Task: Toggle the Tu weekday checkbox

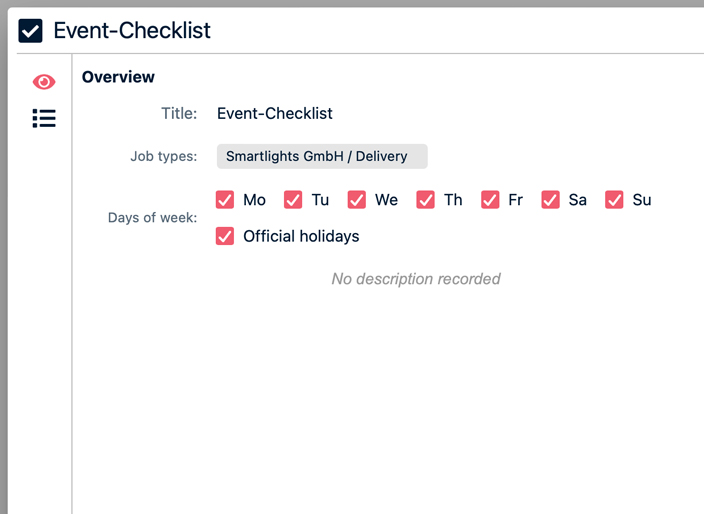Action: (293, 200)
